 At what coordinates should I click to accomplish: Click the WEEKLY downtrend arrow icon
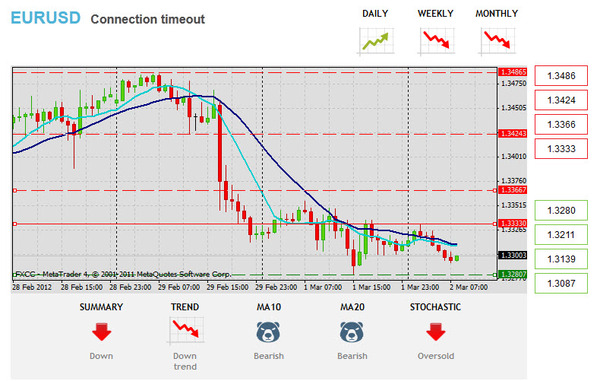436,41
